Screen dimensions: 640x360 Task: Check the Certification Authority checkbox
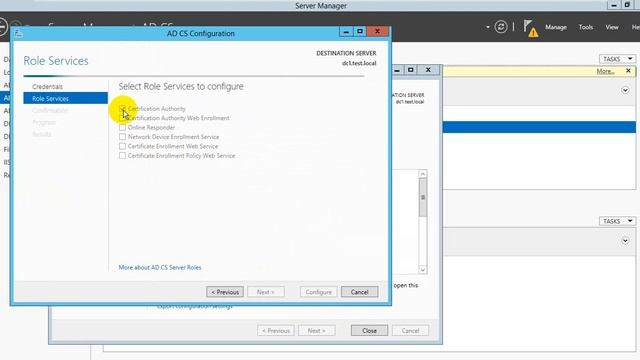point(122,109)
